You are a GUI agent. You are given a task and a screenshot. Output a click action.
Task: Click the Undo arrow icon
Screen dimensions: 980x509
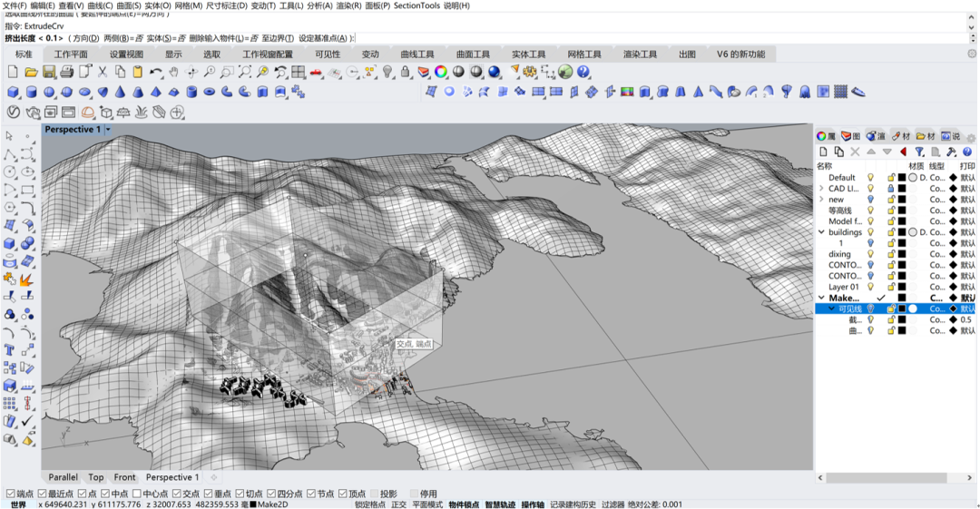tap(156, 72)
